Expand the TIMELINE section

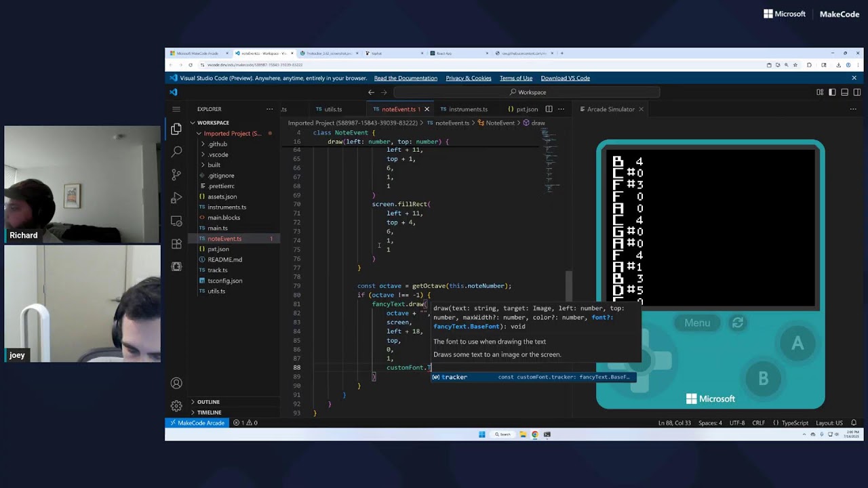pos(208,412)
